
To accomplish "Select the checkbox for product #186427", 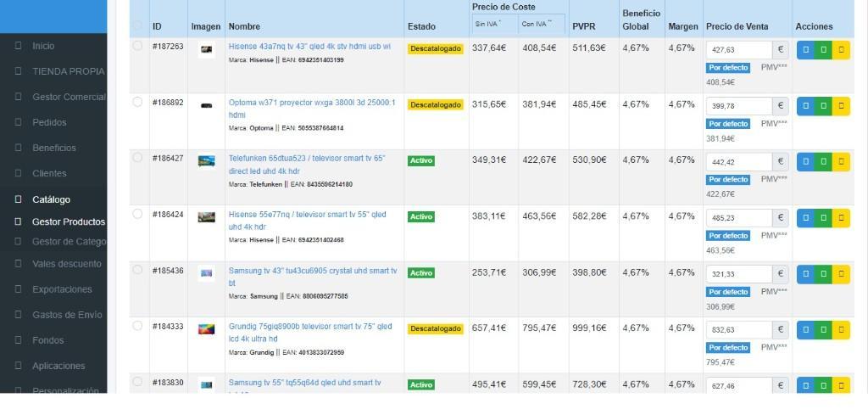I will coord(137,158).
